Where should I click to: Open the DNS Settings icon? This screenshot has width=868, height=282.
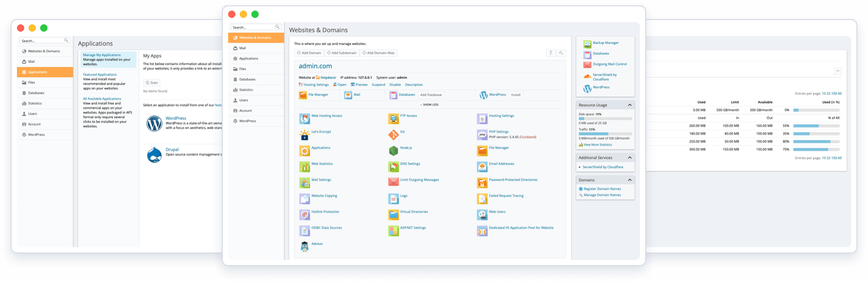(393, 167)
